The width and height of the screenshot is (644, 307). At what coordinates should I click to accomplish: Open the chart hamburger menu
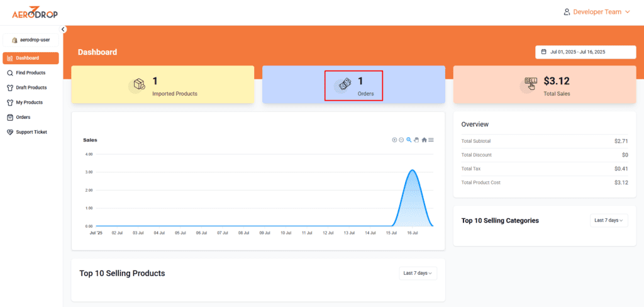click(431, 140)
